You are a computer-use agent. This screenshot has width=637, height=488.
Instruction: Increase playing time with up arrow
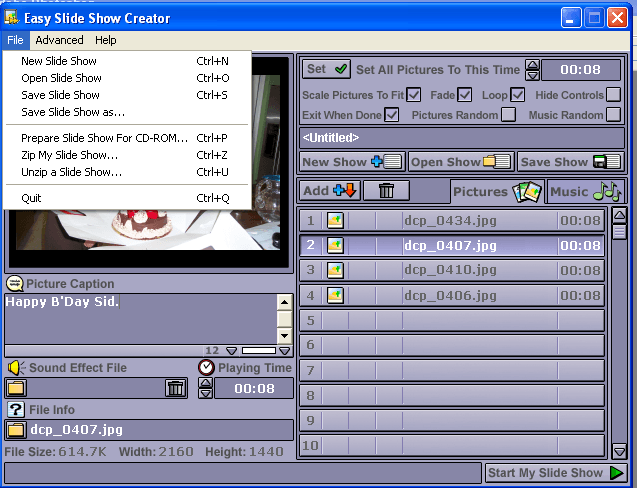coord(206,383)
